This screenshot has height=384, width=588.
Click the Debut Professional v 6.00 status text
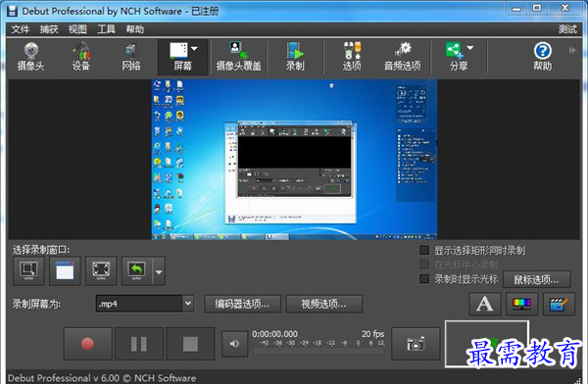click(102, 377)
